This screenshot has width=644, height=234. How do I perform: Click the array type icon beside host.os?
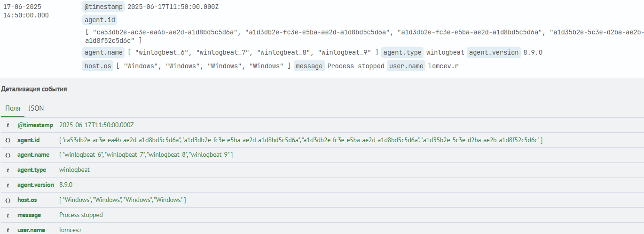click(x=8, y=200)
